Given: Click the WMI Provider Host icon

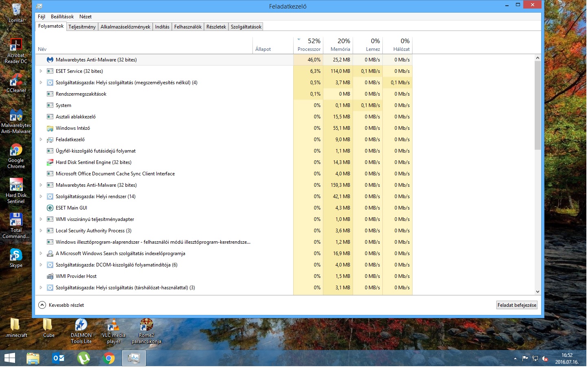Looking at the screenshot, I should pos(50,276).
